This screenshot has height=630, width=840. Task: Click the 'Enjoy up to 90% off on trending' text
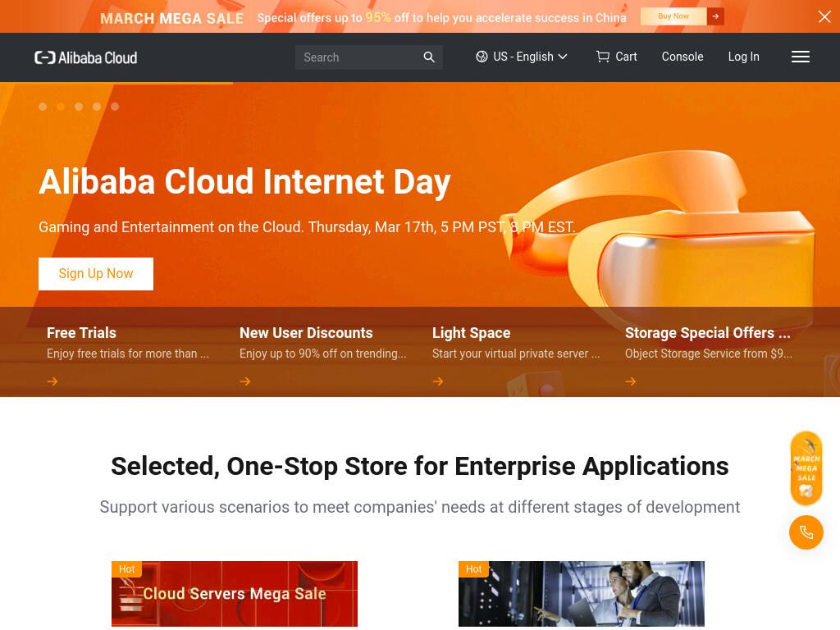tap(322, 354)
